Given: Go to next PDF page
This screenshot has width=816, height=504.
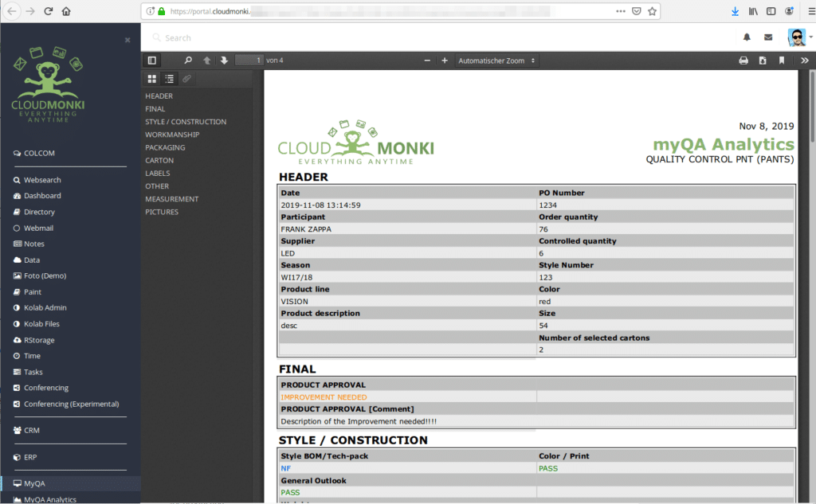Looking at the screenshot, I should point(224,61).
